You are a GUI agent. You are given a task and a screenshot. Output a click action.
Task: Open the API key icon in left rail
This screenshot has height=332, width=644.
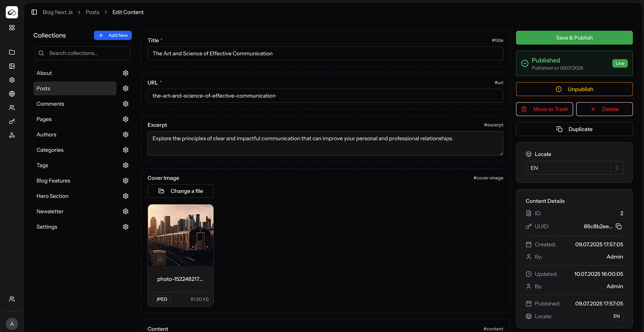click(x=12, y=121)
